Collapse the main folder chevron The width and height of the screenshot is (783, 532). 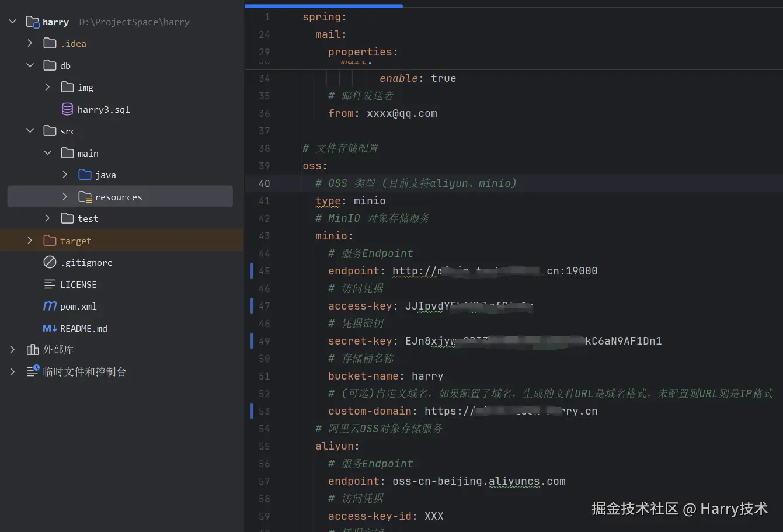(x=47, y=153)
